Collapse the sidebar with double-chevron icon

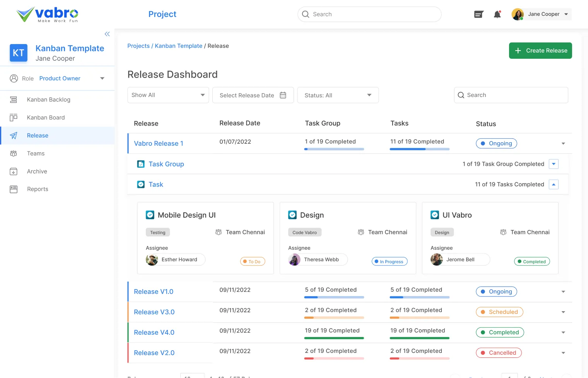107,34
